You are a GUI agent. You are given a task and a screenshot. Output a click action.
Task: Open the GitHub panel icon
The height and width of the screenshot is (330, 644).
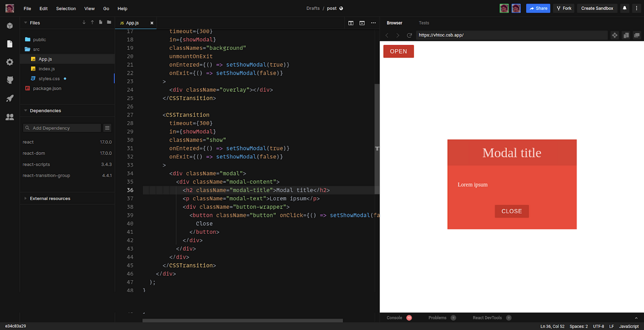(10, 79)
